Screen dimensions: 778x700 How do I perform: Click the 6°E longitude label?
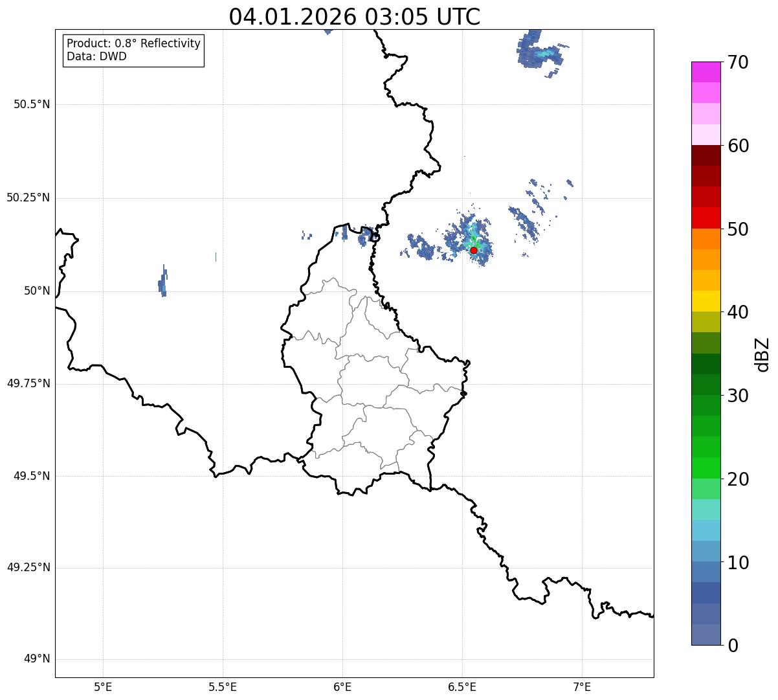click(342, 686)
